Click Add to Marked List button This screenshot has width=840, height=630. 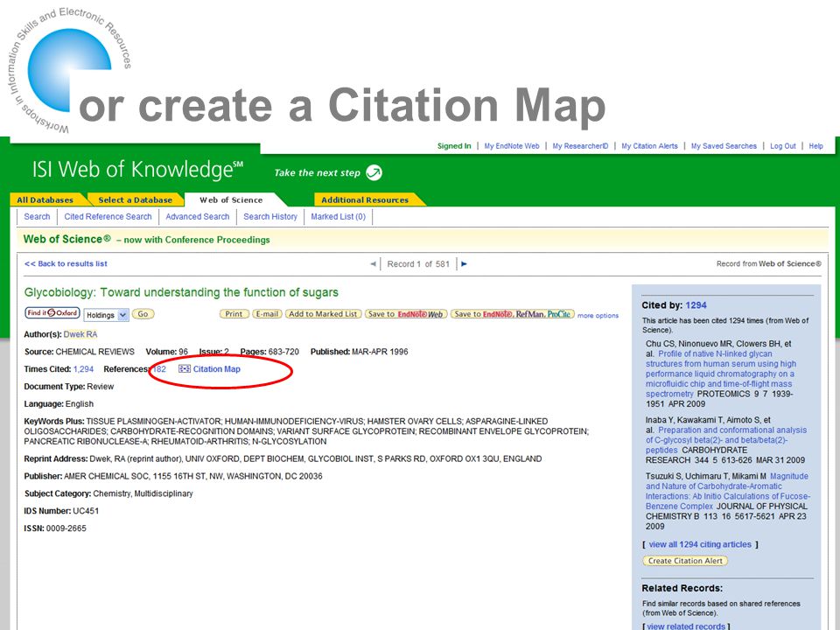(323, 314)
